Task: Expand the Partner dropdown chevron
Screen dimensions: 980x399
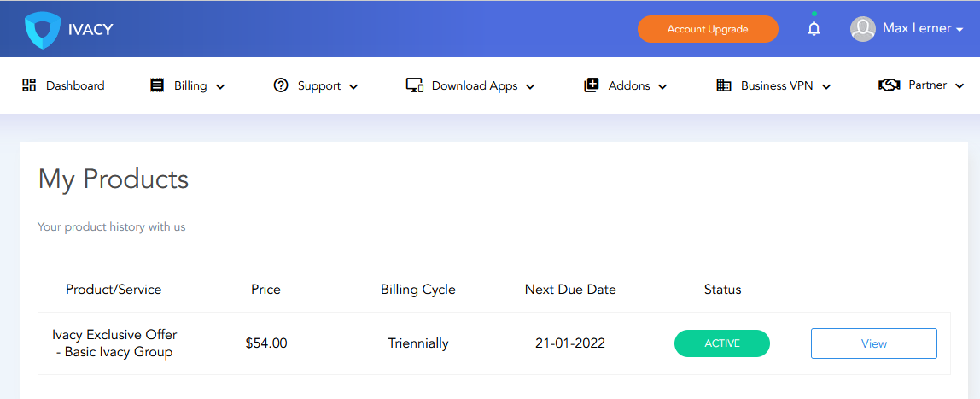Action: tap(960, 87)
